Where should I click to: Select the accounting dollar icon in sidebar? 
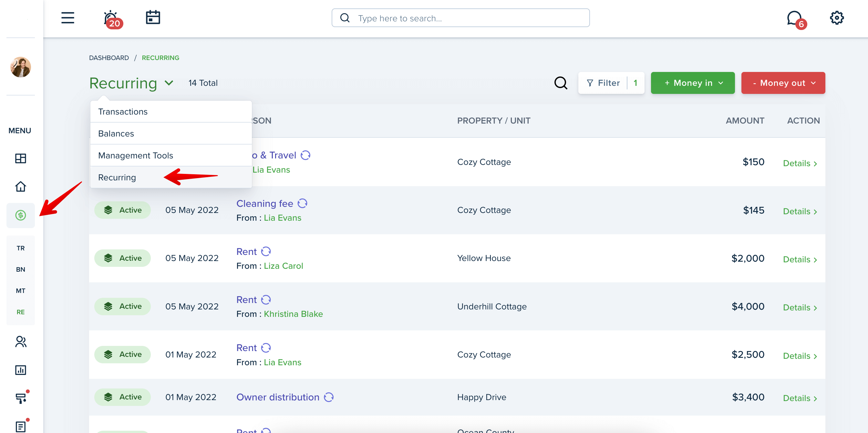21,215
